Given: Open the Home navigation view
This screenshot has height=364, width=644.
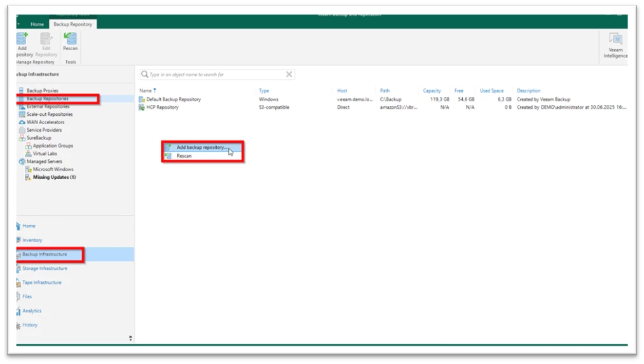Looking at the screenshot, I should (x=29, y=226).
